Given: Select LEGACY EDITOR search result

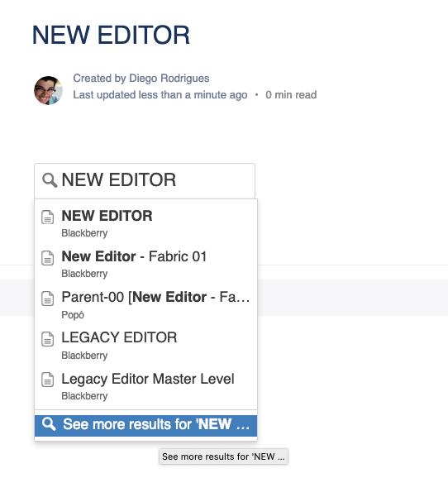Looking at the screenshot, I should click(145, 345).
